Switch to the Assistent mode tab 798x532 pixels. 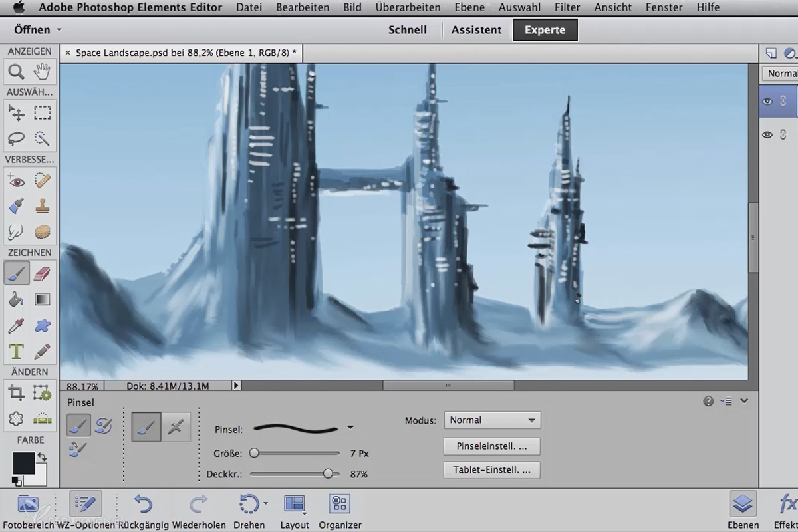pos(476,30)
